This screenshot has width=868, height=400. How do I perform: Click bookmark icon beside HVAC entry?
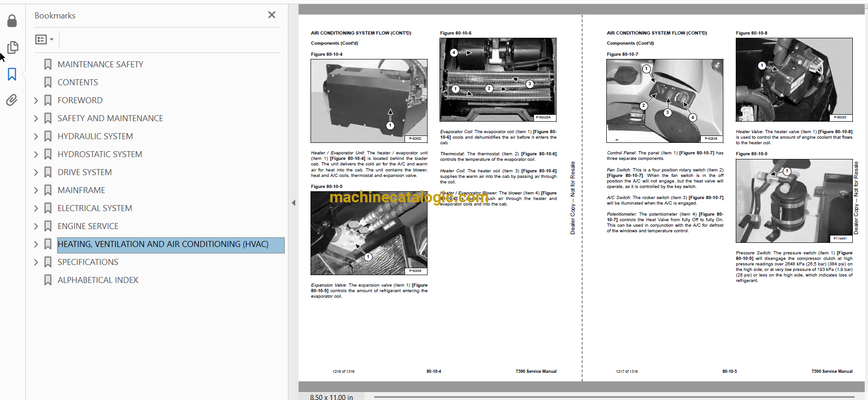(48, 244)
